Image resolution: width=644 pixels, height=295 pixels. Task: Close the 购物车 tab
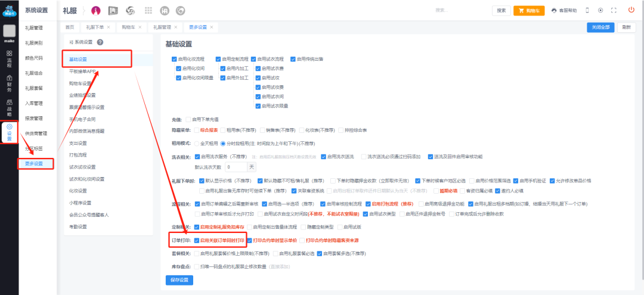coord(140,27)
